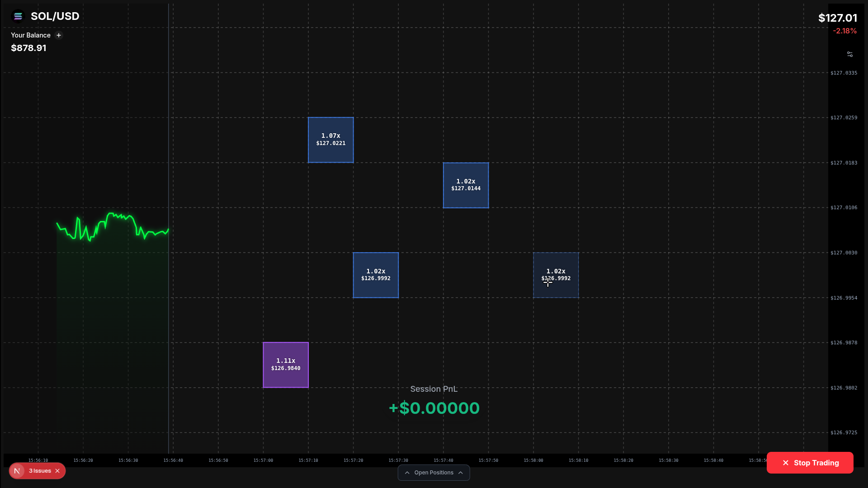868x488 pixels.
Task: Select the 1.02x box at 15:57:20
Action: point(376,275)
